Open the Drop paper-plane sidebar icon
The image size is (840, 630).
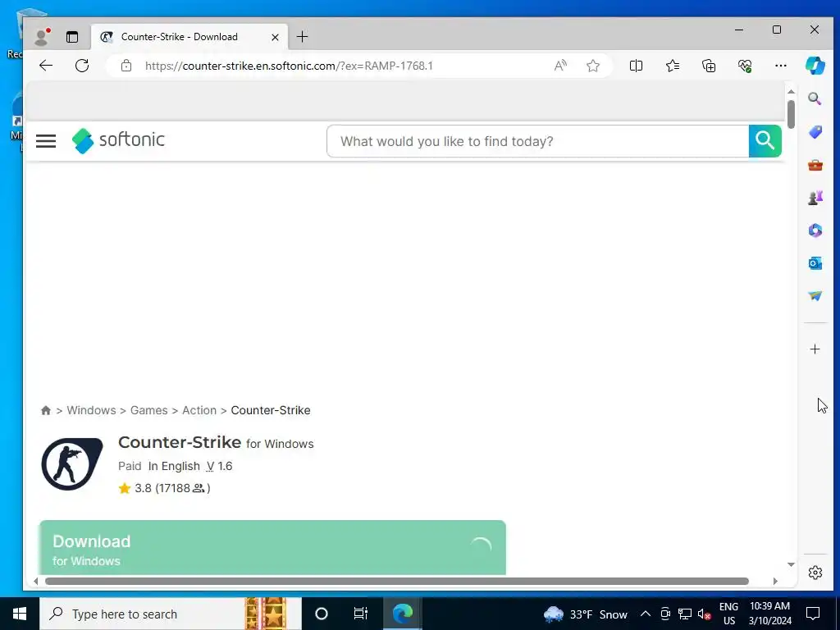coord(815,295)
